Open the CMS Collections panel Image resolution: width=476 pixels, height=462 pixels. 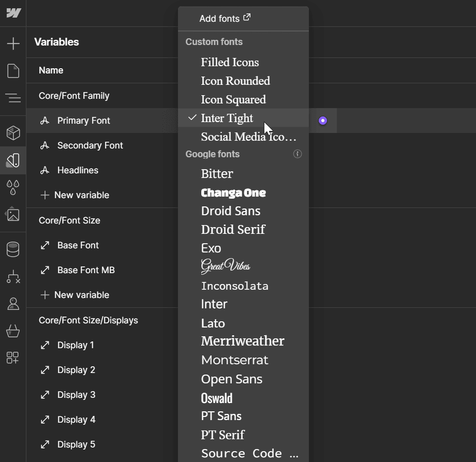pos(13,249)
